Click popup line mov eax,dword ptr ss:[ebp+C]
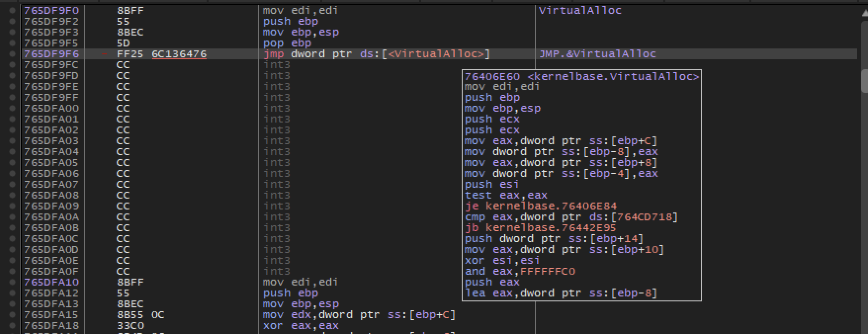The width and height of the screenshot is (868, 334). point(561,141)
